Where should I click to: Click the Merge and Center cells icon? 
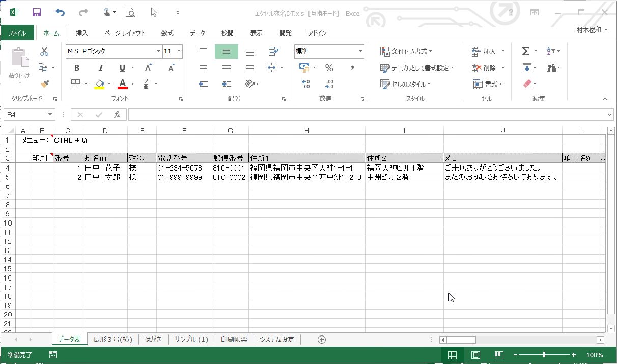click(272, 68)
